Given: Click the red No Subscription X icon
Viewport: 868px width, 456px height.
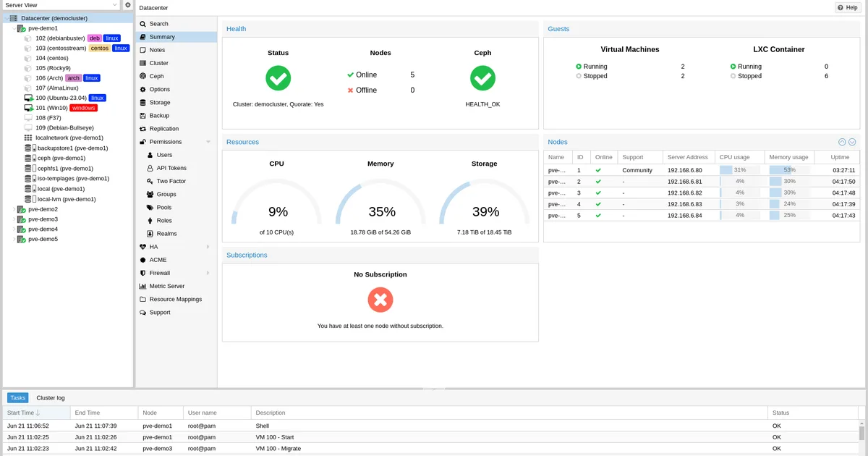Looking at the screenshot, I should (380, 299).
